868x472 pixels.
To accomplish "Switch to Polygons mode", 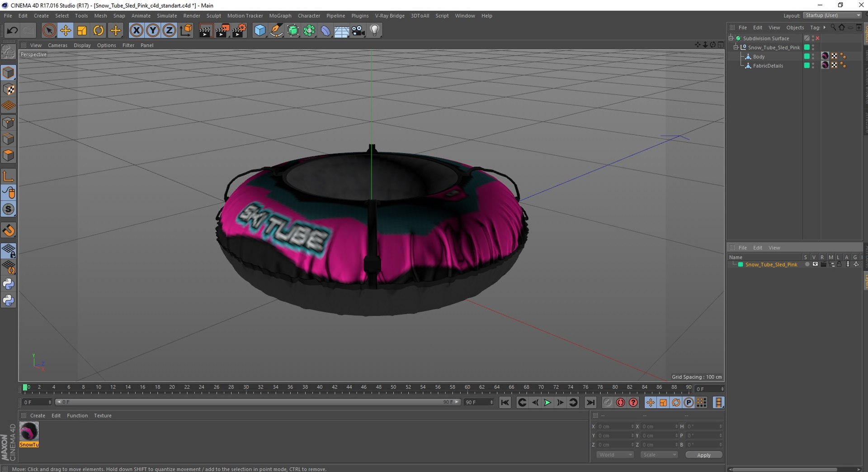I will pyautogui.click(x=9, y=155).
